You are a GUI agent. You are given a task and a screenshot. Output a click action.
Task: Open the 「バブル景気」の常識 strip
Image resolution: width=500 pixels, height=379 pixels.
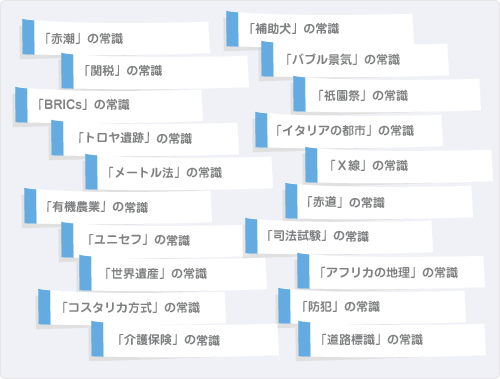pyautogui.click(x=355, y=59)
